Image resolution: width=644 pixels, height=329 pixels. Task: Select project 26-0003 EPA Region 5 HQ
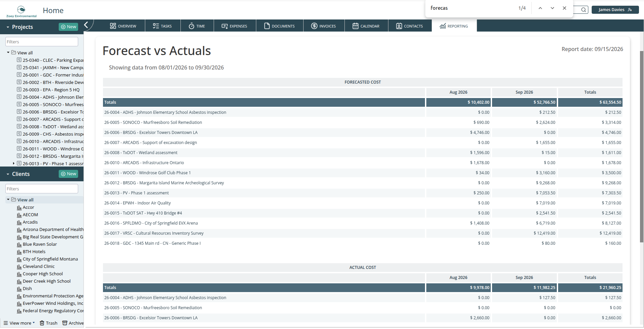tap(51, 90)
